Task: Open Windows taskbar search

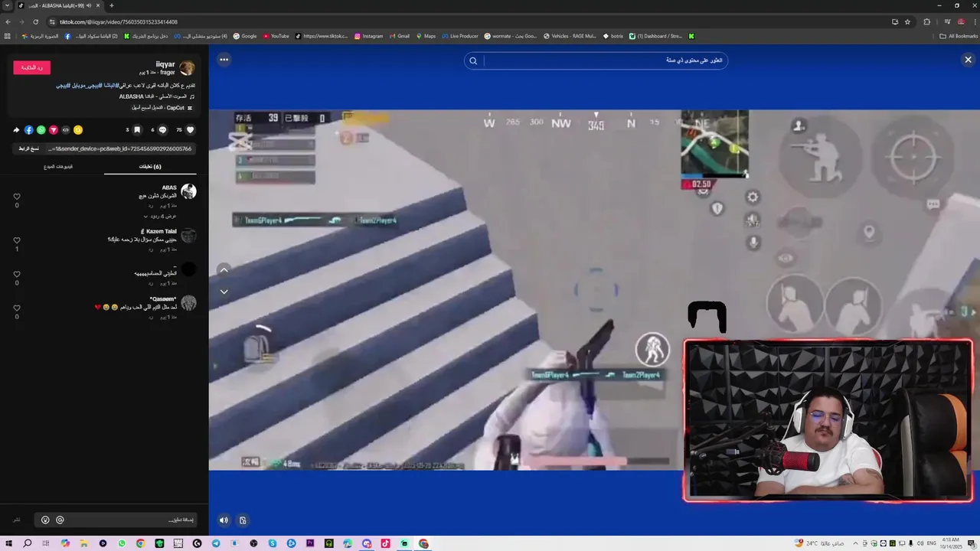Action: (28, 543)
